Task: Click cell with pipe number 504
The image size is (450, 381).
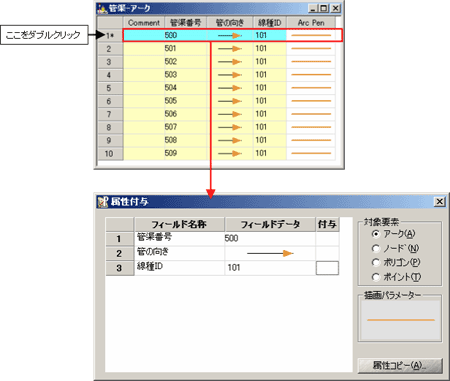Action: (x=186, y=88)
